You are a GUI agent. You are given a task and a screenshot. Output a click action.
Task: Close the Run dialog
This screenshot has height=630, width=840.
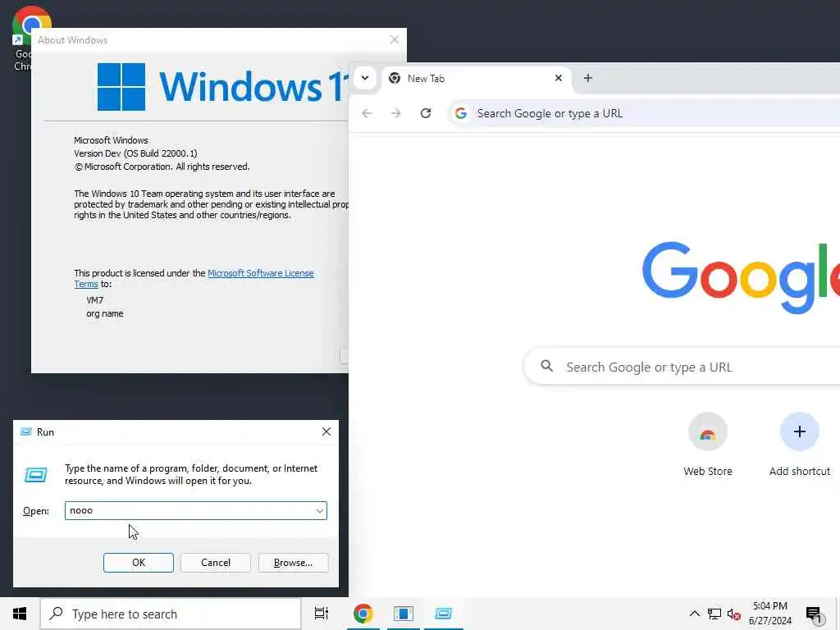click(x=326, y=431)
